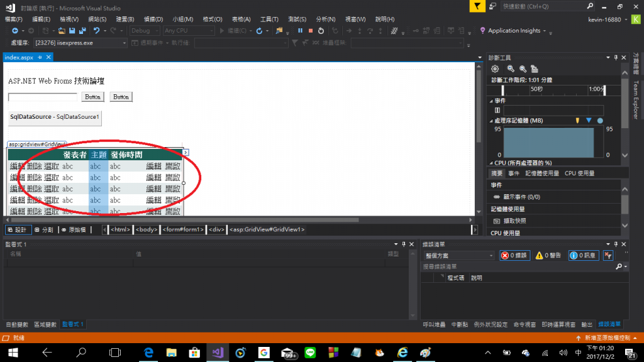The width and height of the screenshot is (644, 362).
Task: Open the 整個方案 scope dropdown
Action: (458, 255)
